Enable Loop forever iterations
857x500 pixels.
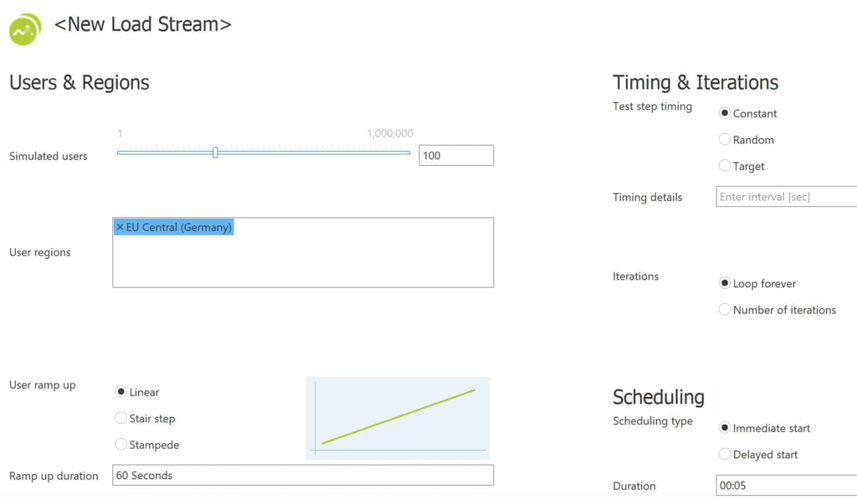coord(725,283)
